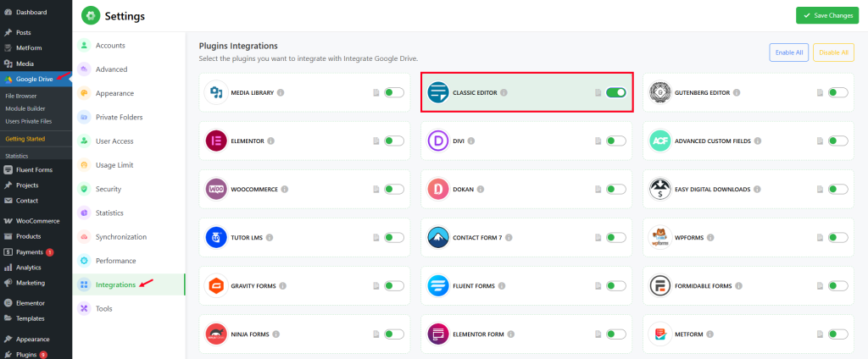
Task: Click the Elementor plugin icon
Action: coord(216,141)
